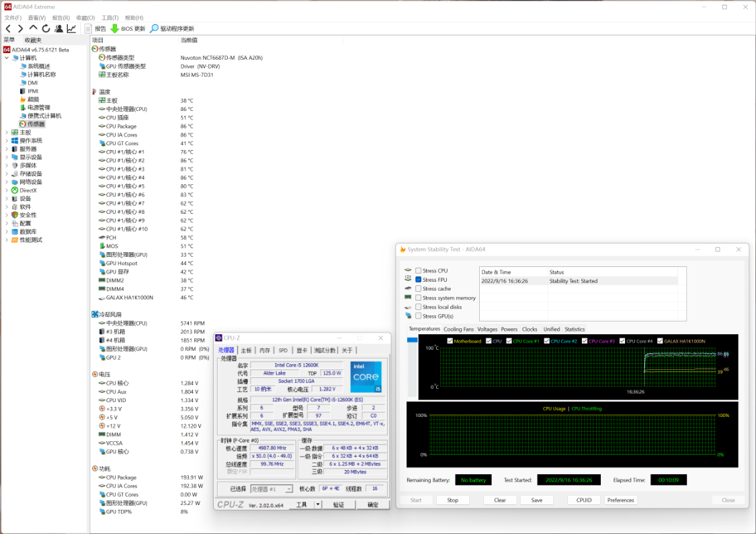Expand the 主板 tree node
The image size is (756, 534).
click(7, 132)
